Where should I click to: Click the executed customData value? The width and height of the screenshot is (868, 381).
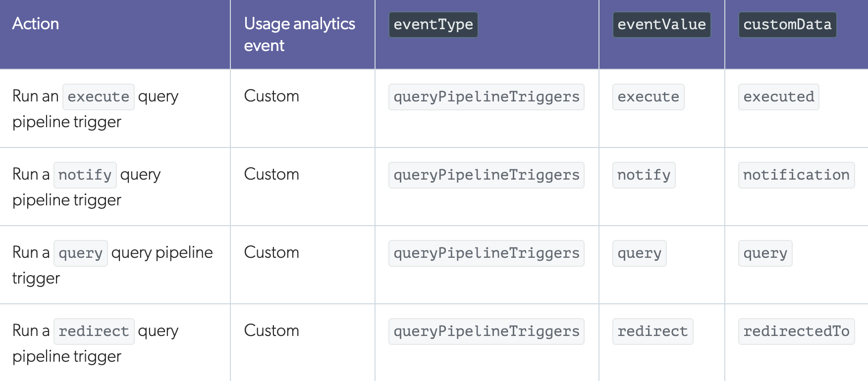click(x=778, y=97)
